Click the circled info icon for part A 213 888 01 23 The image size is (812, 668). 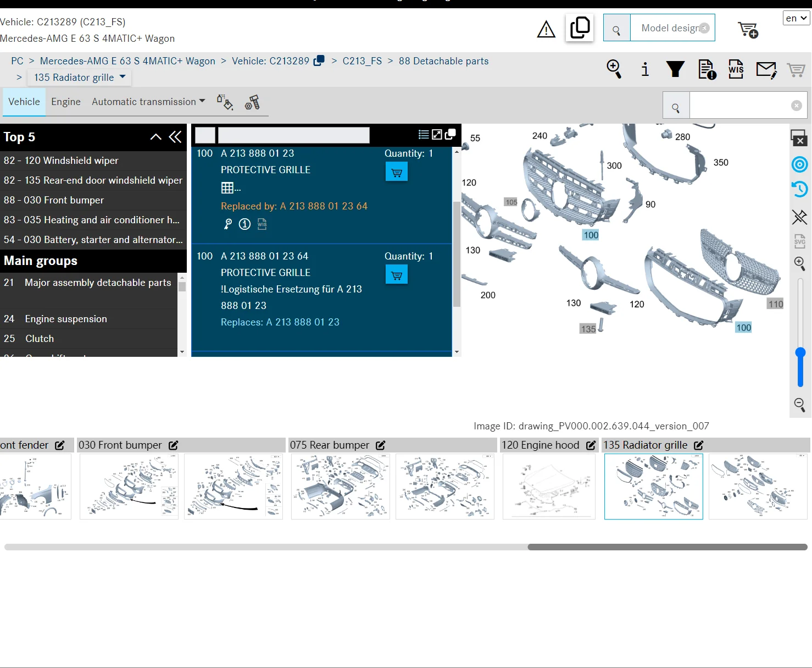click(x=245, y=224)
